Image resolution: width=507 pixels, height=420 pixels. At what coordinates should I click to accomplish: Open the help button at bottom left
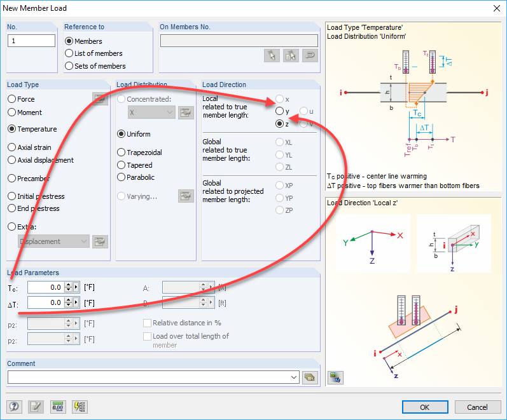14,407
